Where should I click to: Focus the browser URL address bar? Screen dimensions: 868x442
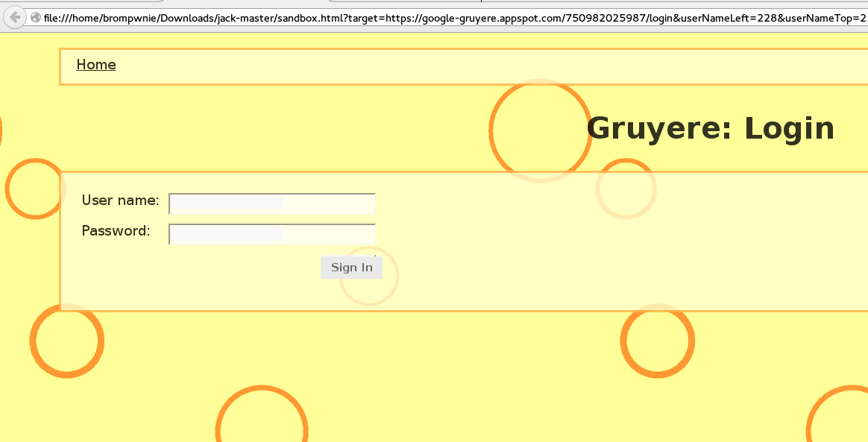pos(447,17)
